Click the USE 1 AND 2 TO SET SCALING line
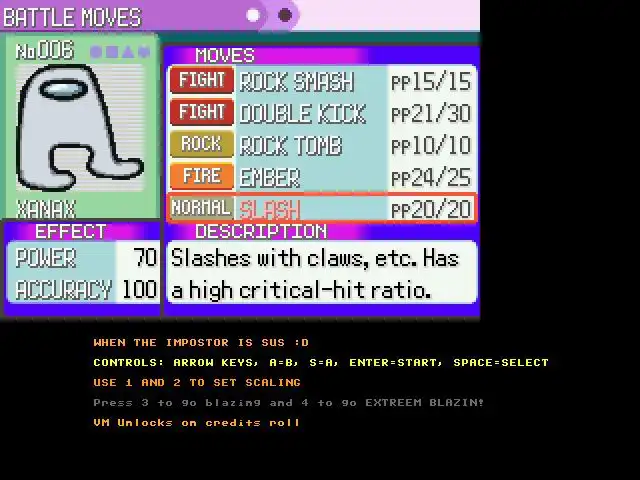Viewport: 640px width, 480px height. click(197, 382)
